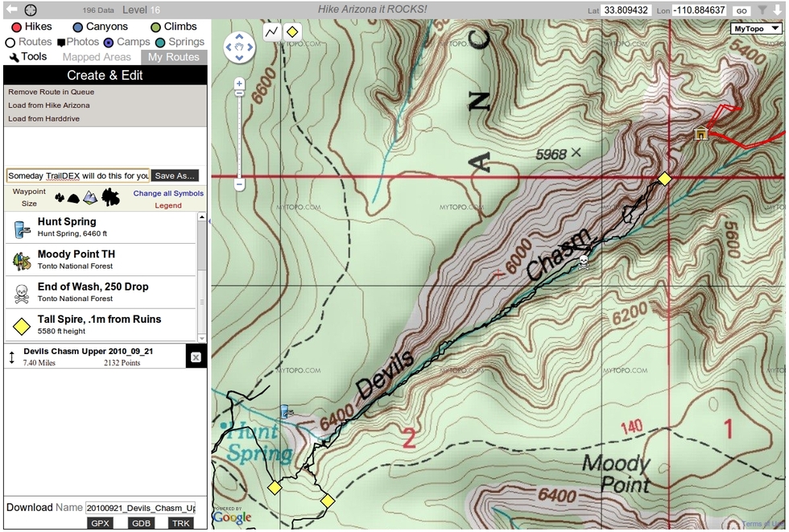This screenshot has width=789, height=532.
Task: Remove the Devils Chasm Upper route with X
Action: [196, 357]
